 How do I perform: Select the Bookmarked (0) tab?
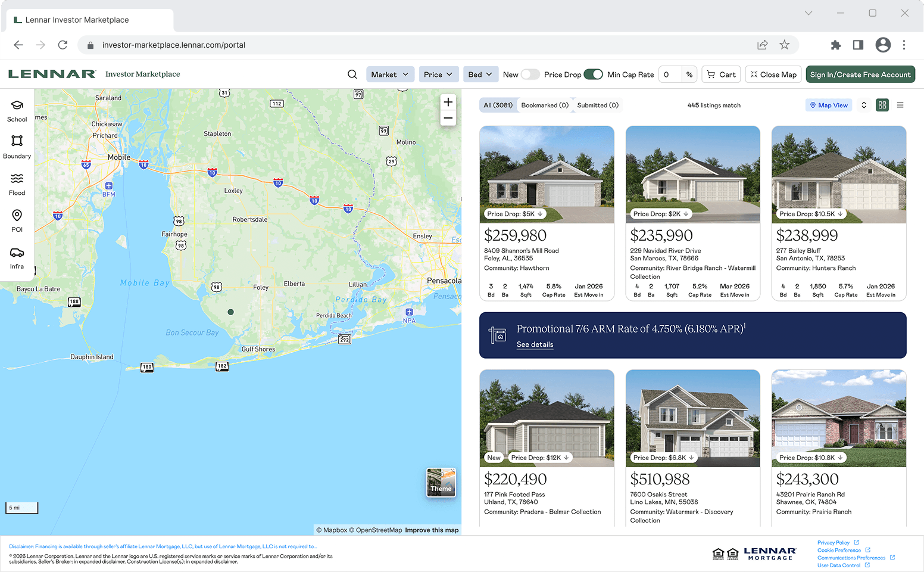click(x=545, y=105)
